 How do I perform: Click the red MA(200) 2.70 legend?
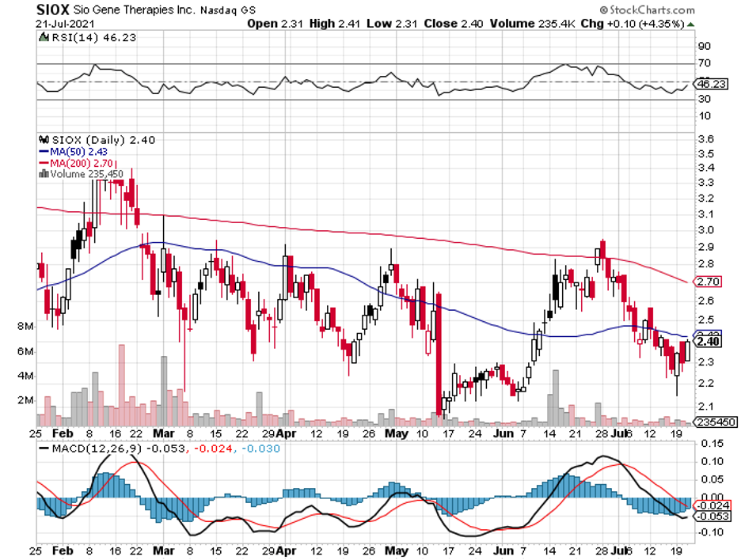76,164
